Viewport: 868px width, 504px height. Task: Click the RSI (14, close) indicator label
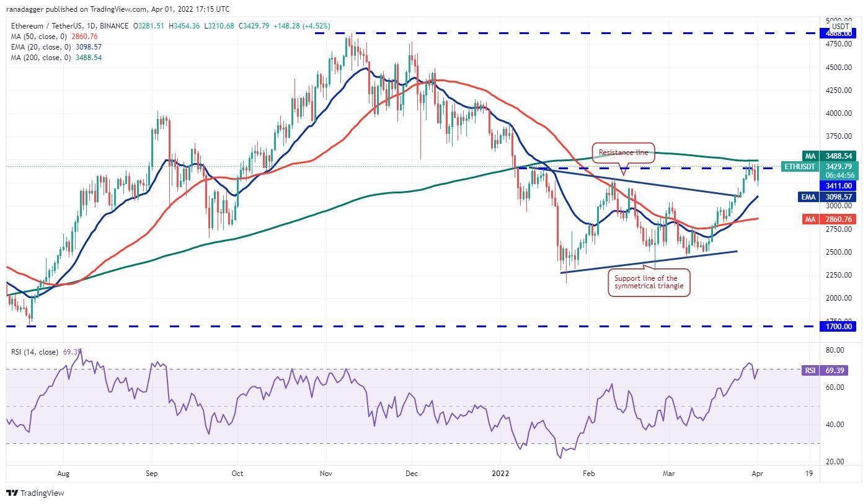click(35, 352)
